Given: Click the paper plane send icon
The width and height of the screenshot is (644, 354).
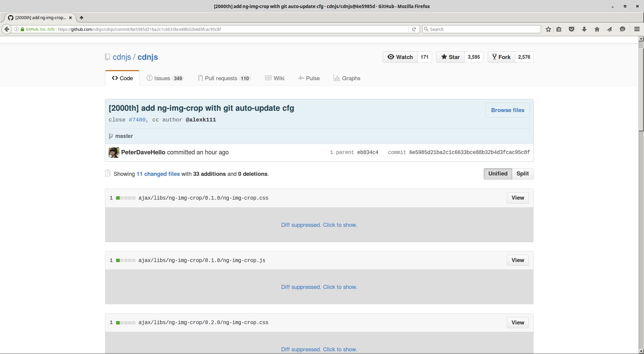Looking at the screenshot, I should (x=609, y=29).
